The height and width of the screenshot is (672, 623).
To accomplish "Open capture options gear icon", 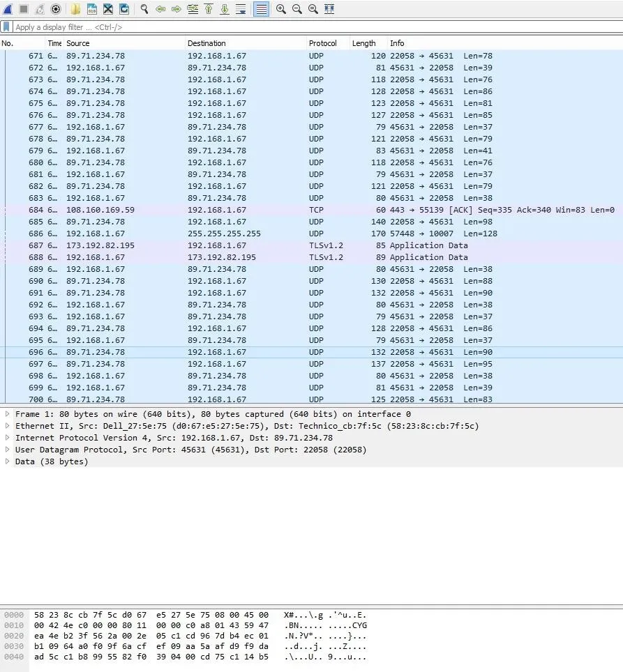I will coord(56,9).
